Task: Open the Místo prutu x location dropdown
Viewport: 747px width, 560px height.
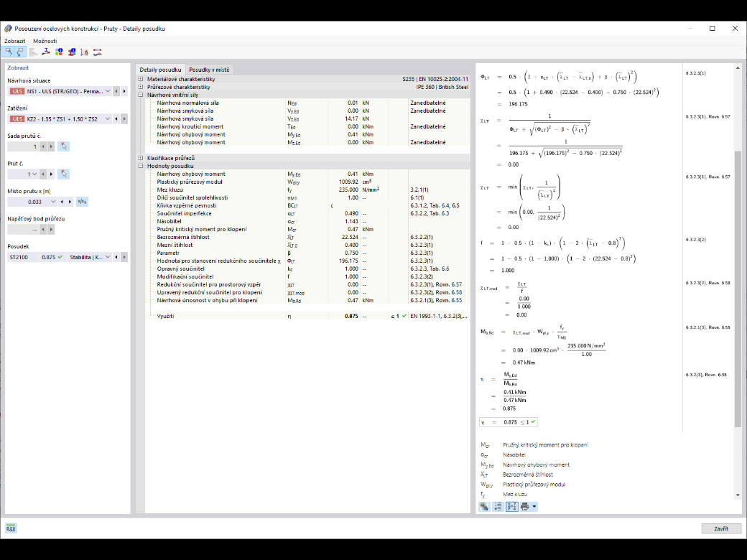Action: 53,202
